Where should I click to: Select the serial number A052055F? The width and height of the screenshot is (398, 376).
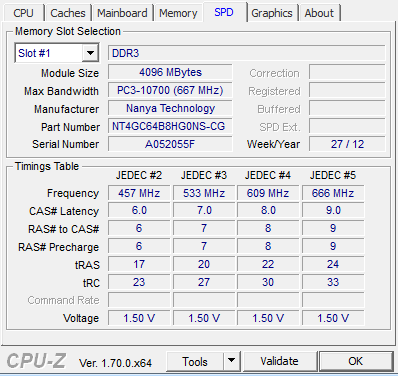click(x=170, y=144)
